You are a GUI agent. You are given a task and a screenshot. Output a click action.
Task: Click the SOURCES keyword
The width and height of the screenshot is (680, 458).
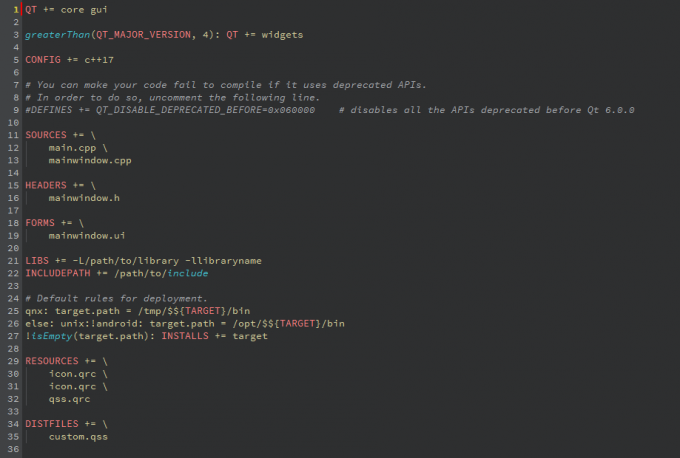46,134
